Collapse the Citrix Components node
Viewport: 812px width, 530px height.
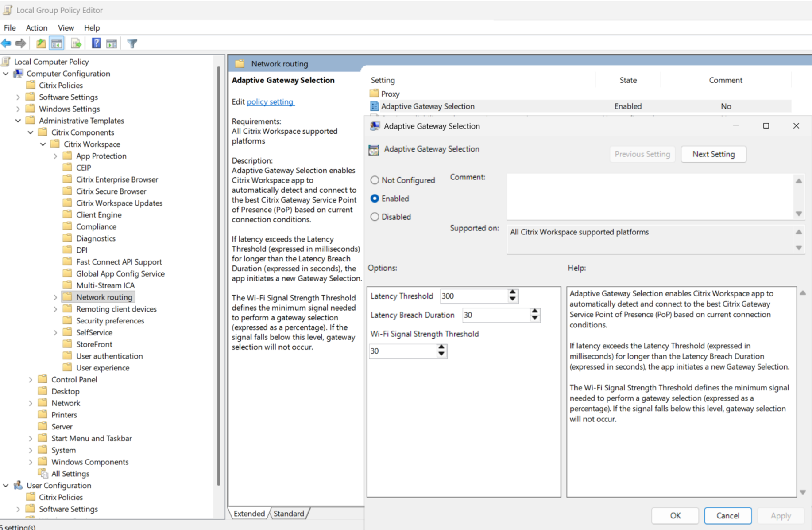(x=31, y=132)
